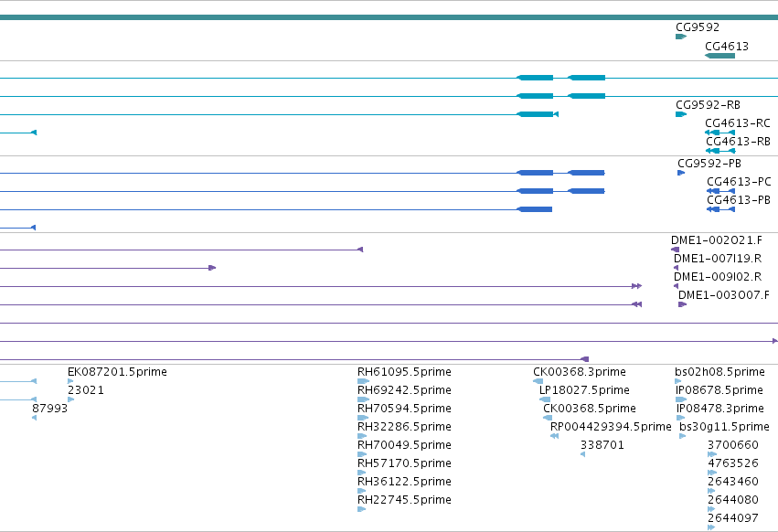Screen dimensions: 778x532
Task: Click the 4763526 feature arrow
Action: 712,473
